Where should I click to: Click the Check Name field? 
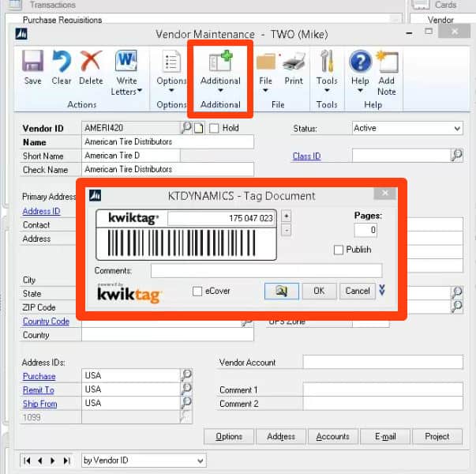tap(167, 169)
